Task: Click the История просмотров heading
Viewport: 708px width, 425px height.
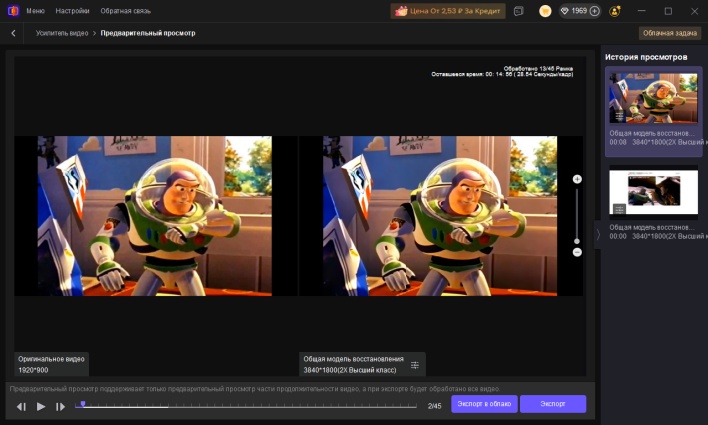Action: (646, 57)
